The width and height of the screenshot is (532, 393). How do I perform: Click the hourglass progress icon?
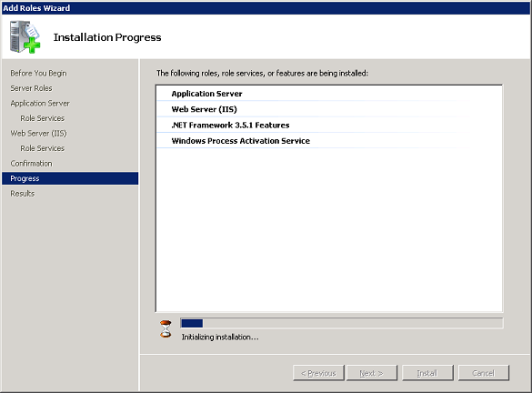[166, 328]
